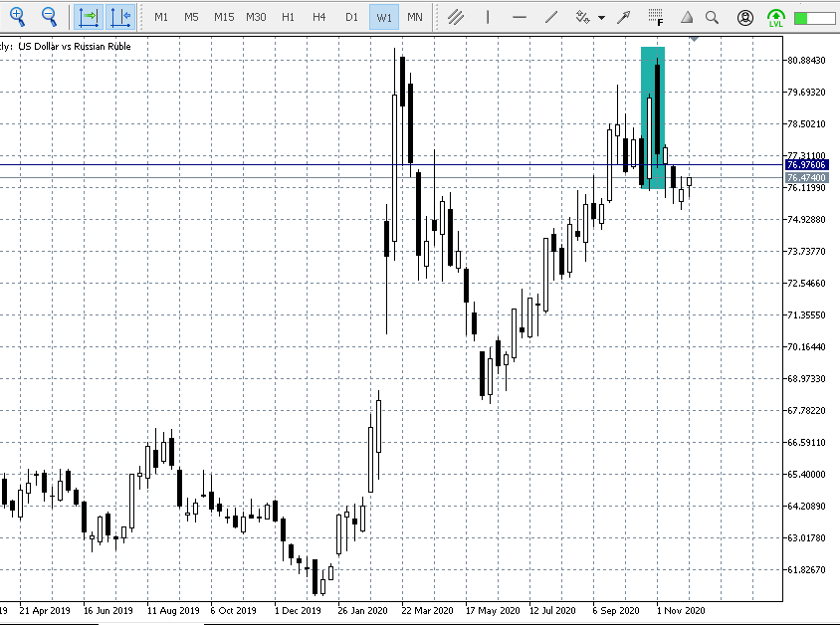
Task: Click the highlighted 76.67606 price label
Action: click(806, 165)
